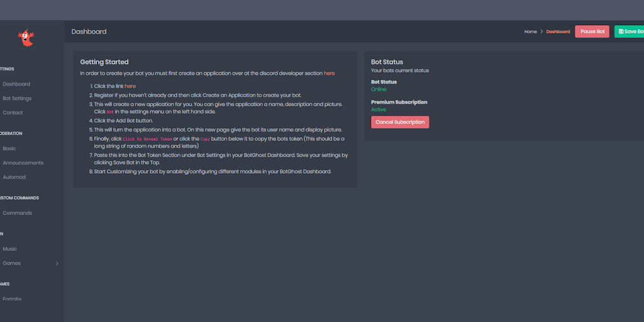Click 'Your bots current status' text
Viewport: 644px width, 322px height.
400,70
